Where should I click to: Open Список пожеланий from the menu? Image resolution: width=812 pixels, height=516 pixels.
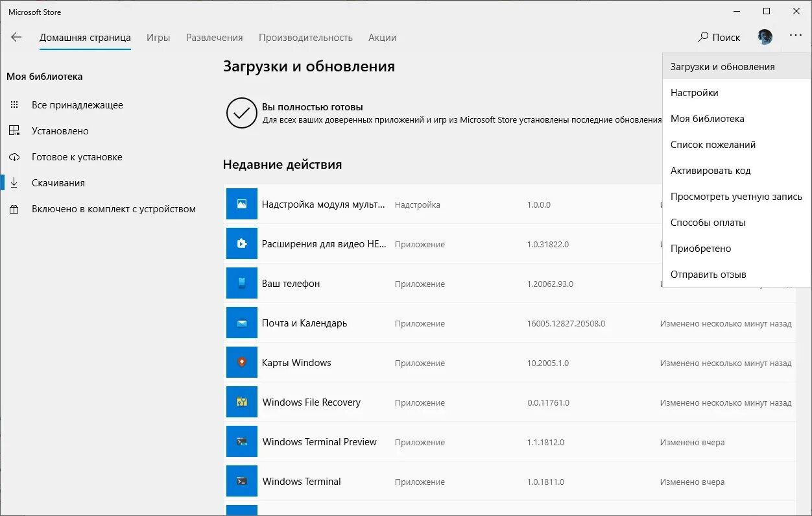tap(737, 144)
